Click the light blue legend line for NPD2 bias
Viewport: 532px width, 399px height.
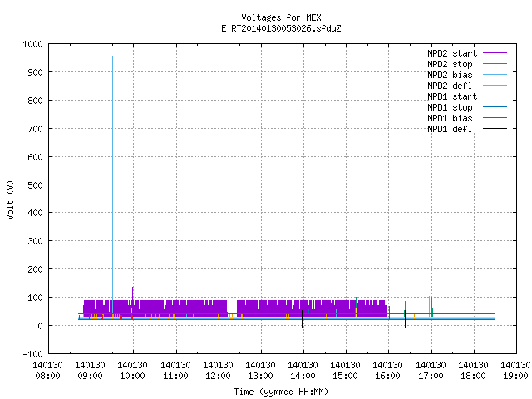[x=495, y=75]
